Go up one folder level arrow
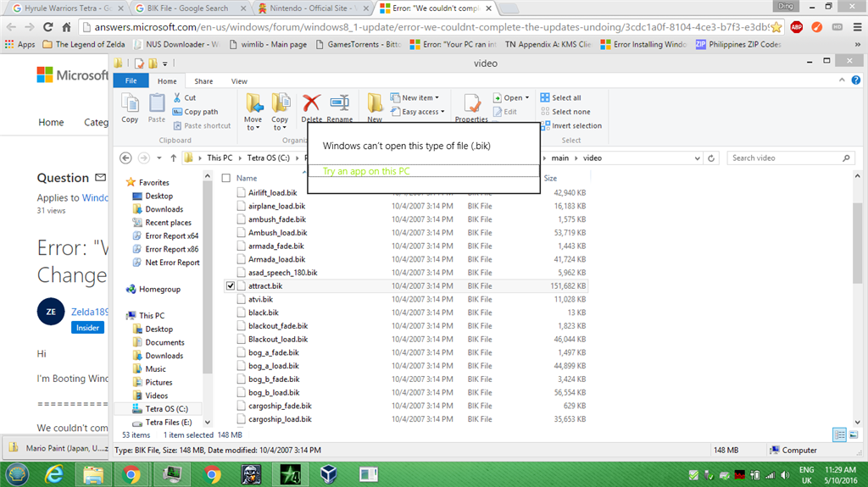This screenshot has width=868, height=487. [x=173, y=158]
